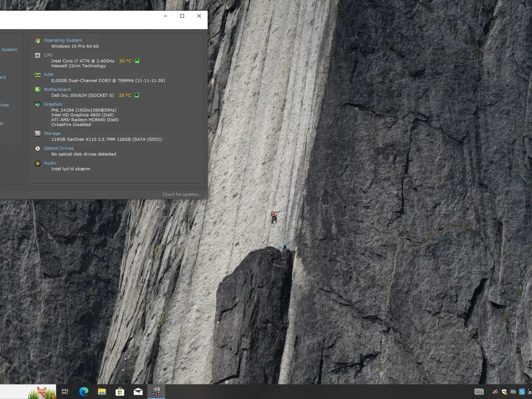This screenshot has height=399, width=532.
Task: Click the Motherboard chip icon
Action: [37, 89]
